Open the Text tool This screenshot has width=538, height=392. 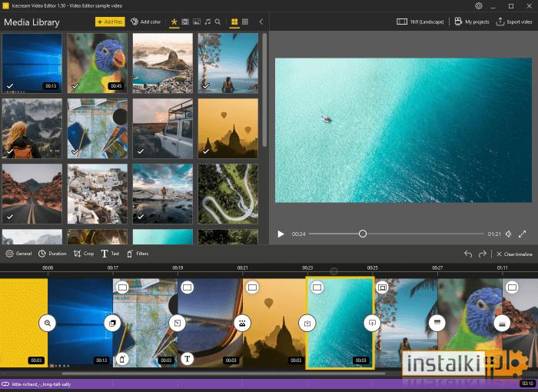coord(110,254)
